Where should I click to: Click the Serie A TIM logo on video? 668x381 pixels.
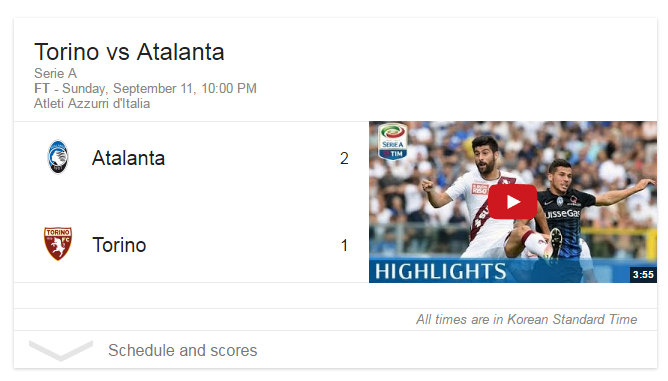point(392,142)
